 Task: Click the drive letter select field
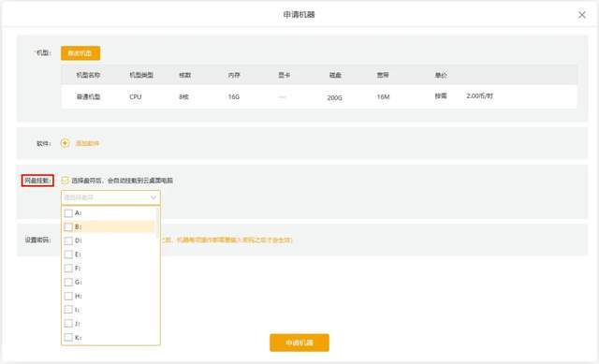click(110, 197)
